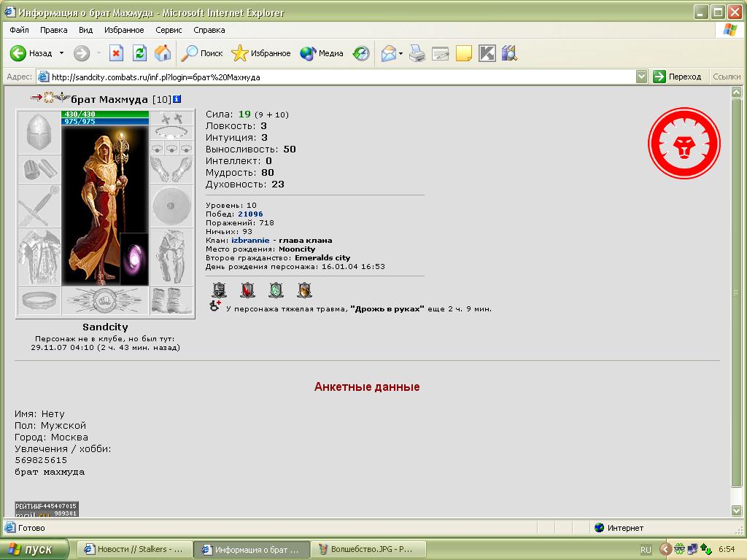Click the grey Forward arrow button
This screenshot has width=747, height=560.
[82, 52]
